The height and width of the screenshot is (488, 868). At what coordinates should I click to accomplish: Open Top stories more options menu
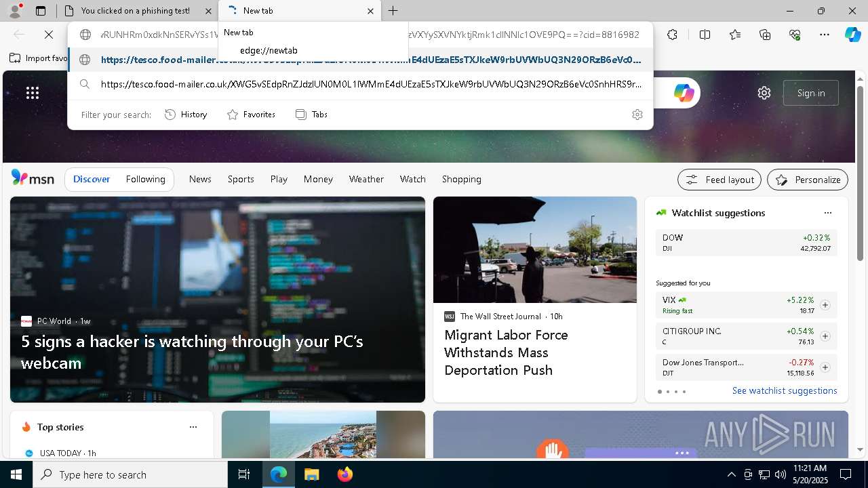coord(193,427)
